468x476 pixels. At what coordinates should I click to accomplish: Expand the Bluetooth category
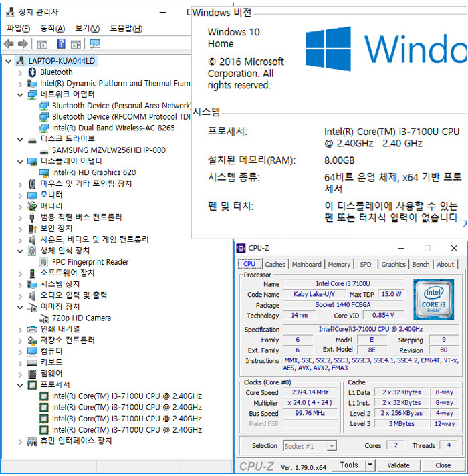coord(19,72)
